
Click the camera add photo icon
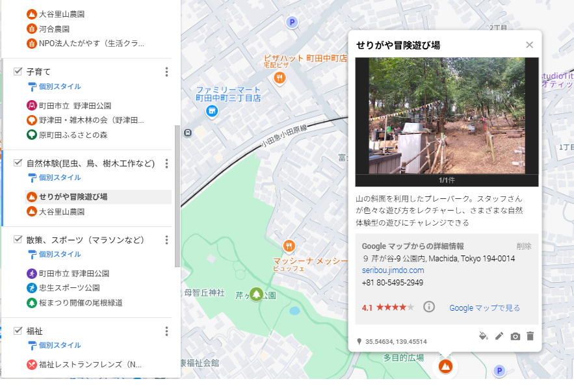pos(515,336)
